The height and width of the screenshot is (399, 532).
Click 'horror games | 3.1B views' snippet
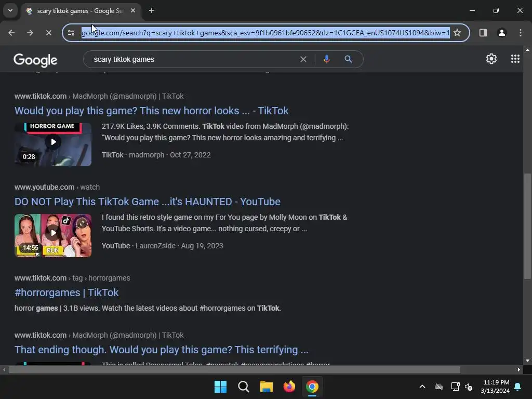tap(148, 308)
